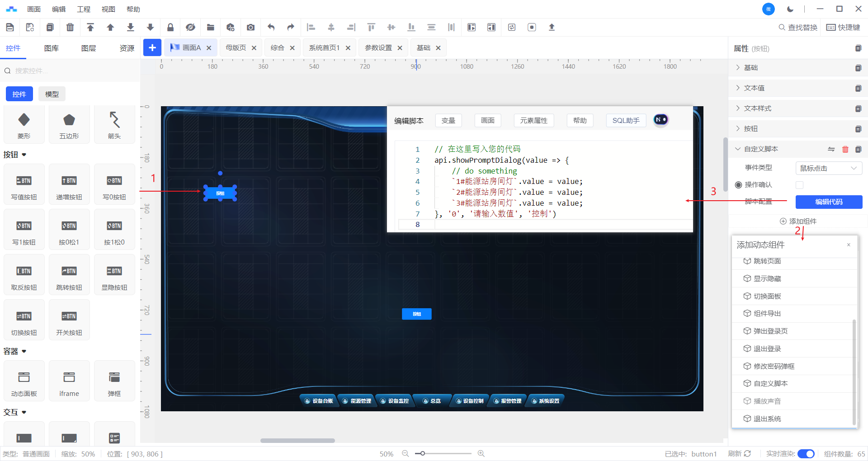Select the 开关按钮 control
This screenshot has width=868, height=461.
click(69, 320)
